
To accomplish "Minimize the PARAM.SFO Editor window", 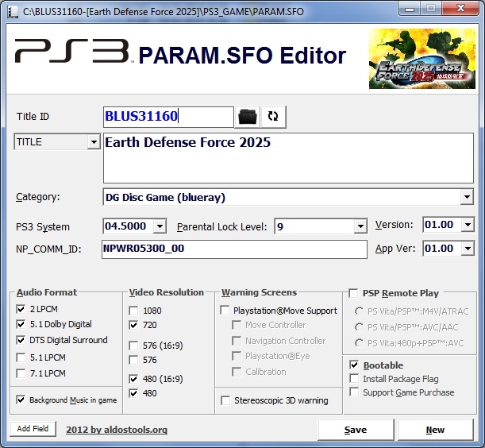I will coord(410,9).
